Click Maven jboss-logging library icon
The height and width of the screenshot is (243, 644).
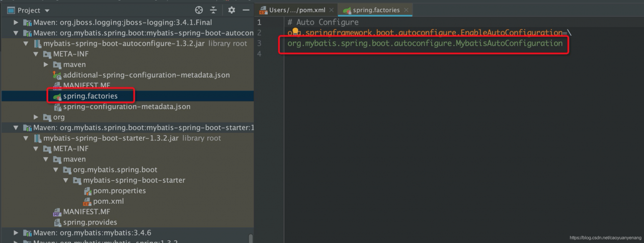[27, 23]
